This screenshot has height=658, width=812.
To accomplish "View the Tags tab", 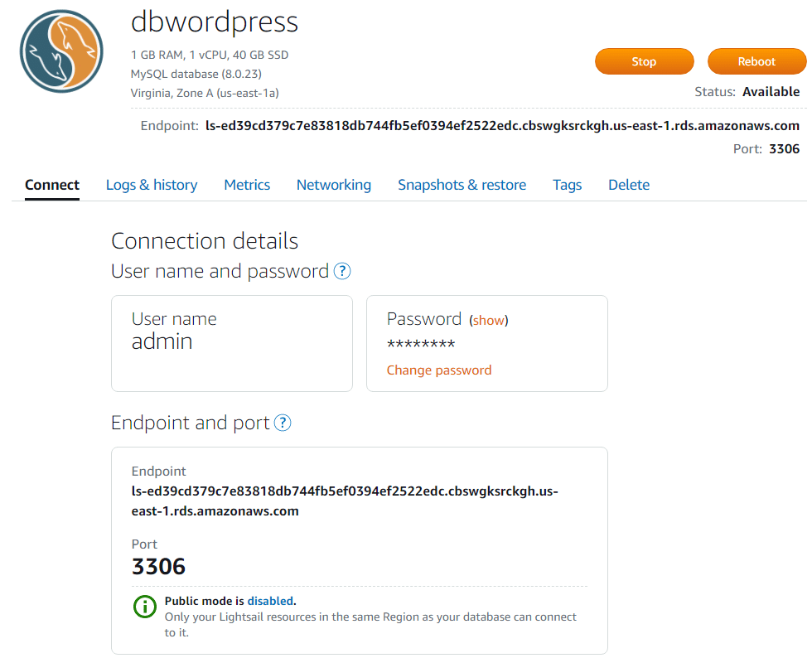I will tap(567, 185).
